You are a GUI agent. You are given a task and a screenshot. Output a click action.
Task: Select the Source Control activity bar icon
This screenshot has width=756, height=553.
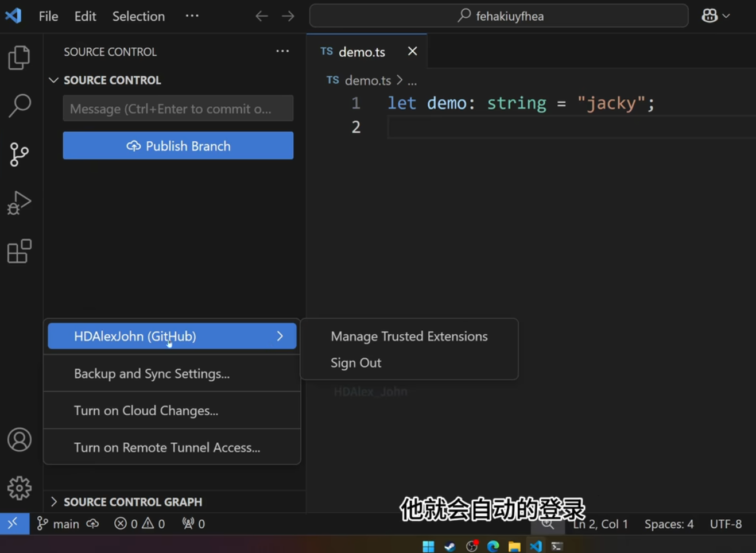pos(19,154)
